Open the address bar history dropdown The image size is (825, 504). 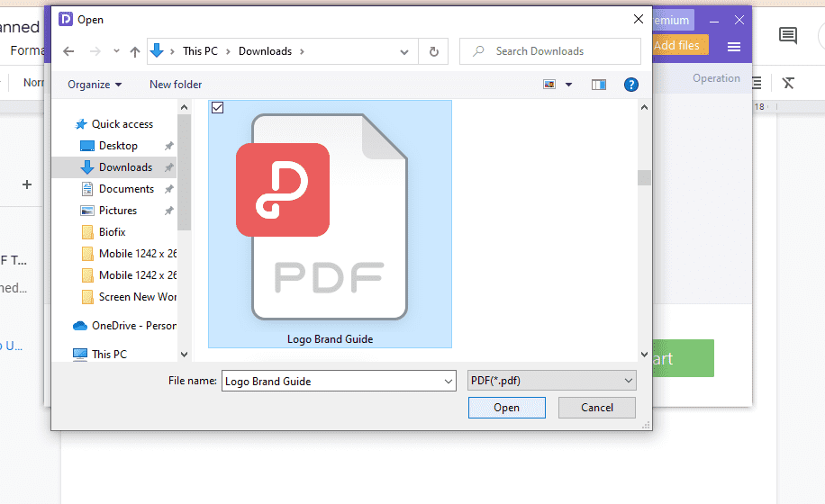pyautogui.click(x=404, y=52)
